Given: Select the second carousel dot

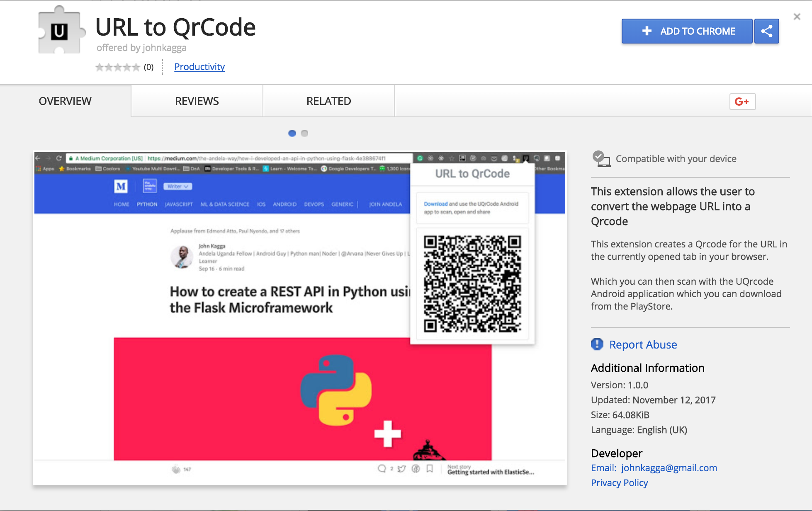Looking at the screenshot, I should click(x=304, y=133).
